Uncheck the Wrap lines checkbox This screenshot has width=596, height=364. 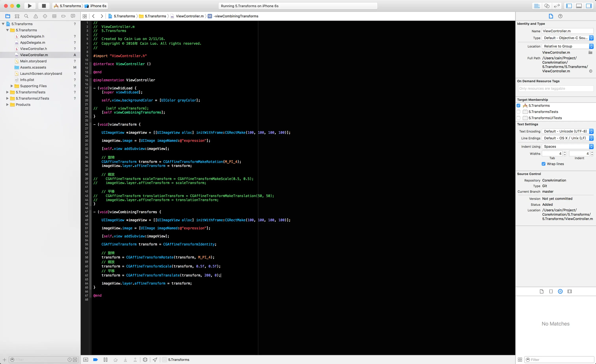(x=544, y=164)
